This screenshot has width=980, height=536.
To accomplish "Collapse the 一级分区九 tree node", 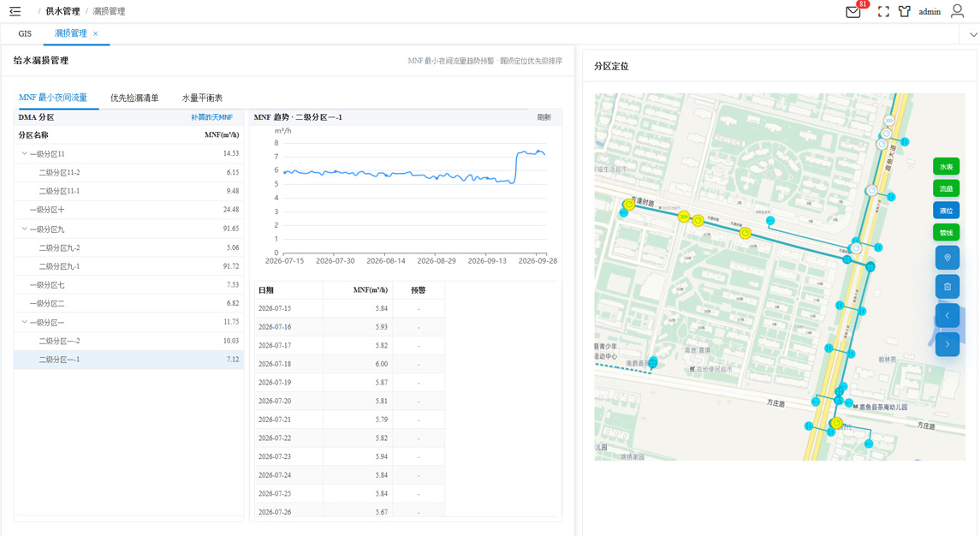I will [x=24, y=229].
